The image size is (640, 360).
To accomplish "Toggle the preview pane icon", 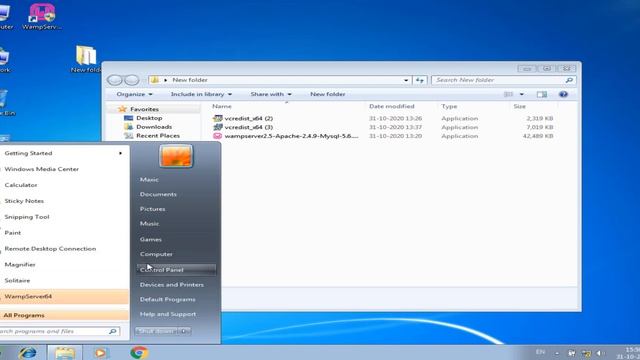I will point(542,94).
